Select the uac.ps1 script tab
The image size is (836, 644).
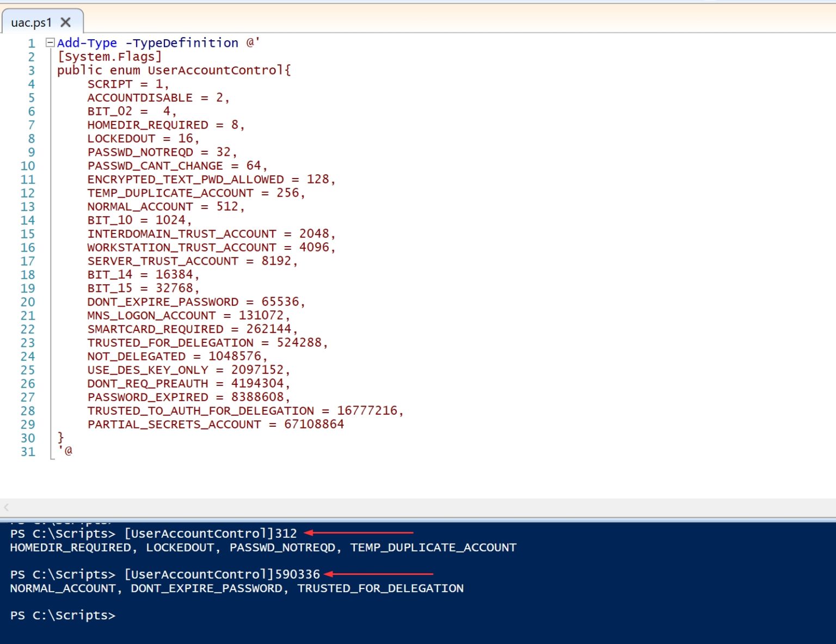(x=32, y=22)
